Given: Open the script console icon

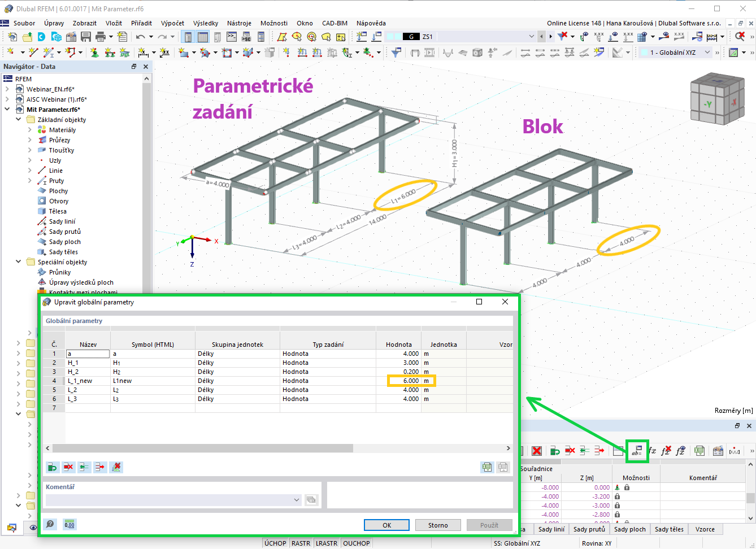Looking at the screenshot, I should [232, 37].
